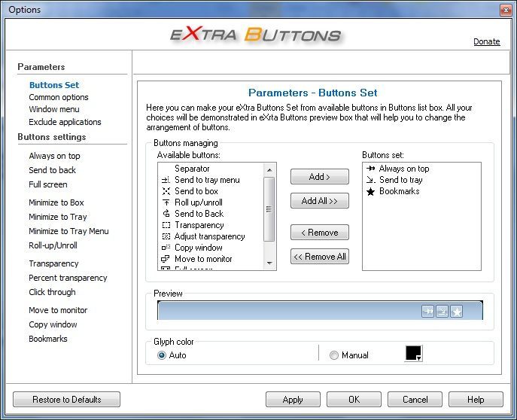Image resolution: width=517 pixels, height=420 pixels.
Task: Select the Move to monitor entry in Available buttons
Action: tap(212, 259)
